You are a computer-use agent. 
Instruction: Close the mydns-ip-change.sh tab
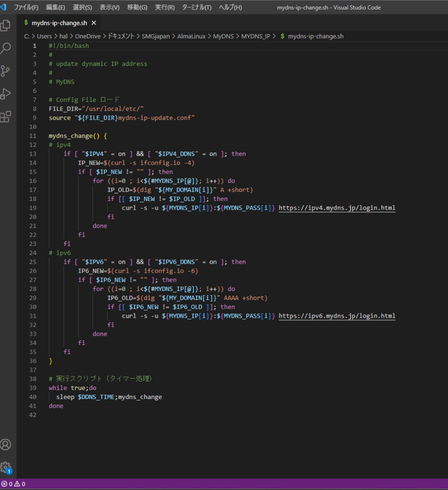click(94, 23)
